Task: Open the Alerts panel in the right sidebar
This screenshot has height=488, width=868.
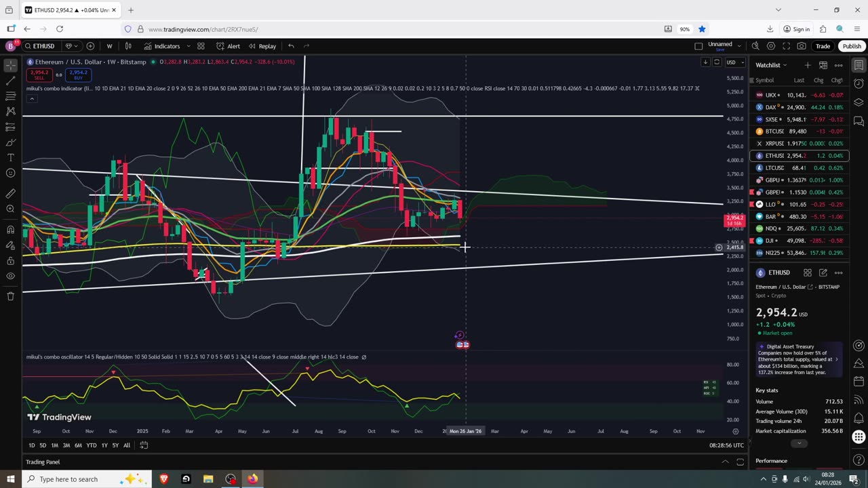Action: (x=859, y=84)
